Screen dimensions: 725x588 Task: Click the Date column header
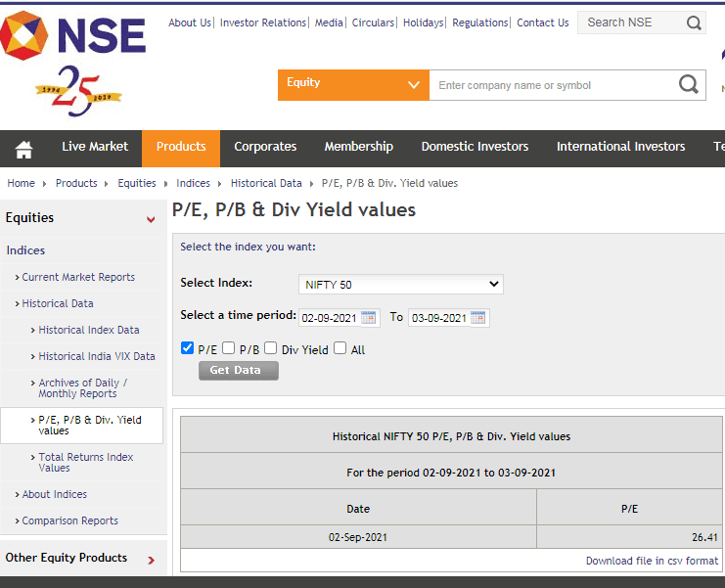pyautogui.click(x=358, y=509)
